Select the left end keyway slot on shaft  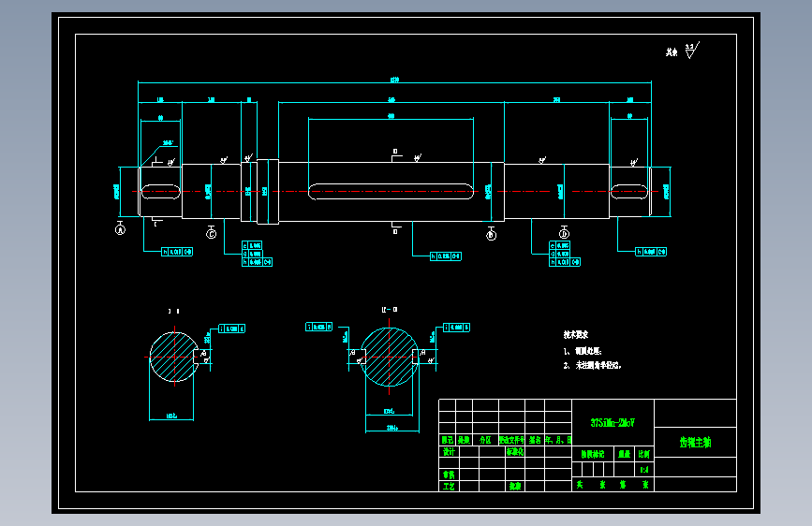(x=160, y=192)
